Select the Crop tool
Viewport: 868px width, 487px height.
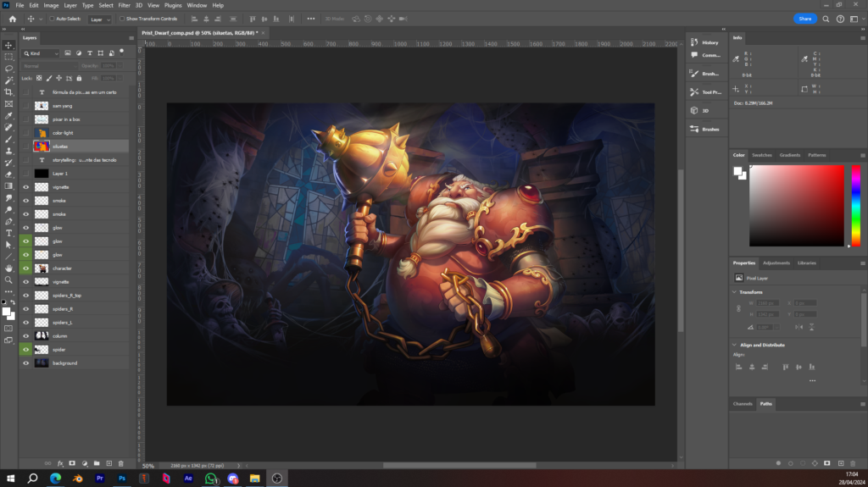[8, 91]
